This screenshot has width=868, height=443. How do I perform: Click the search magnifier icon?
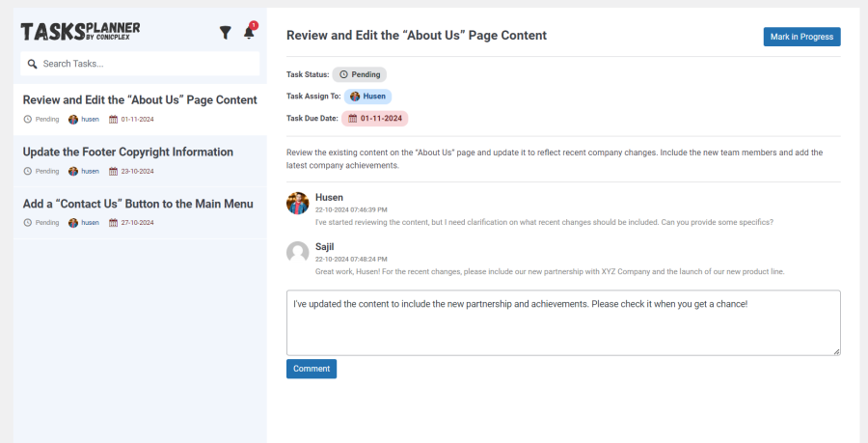(32, 64)
